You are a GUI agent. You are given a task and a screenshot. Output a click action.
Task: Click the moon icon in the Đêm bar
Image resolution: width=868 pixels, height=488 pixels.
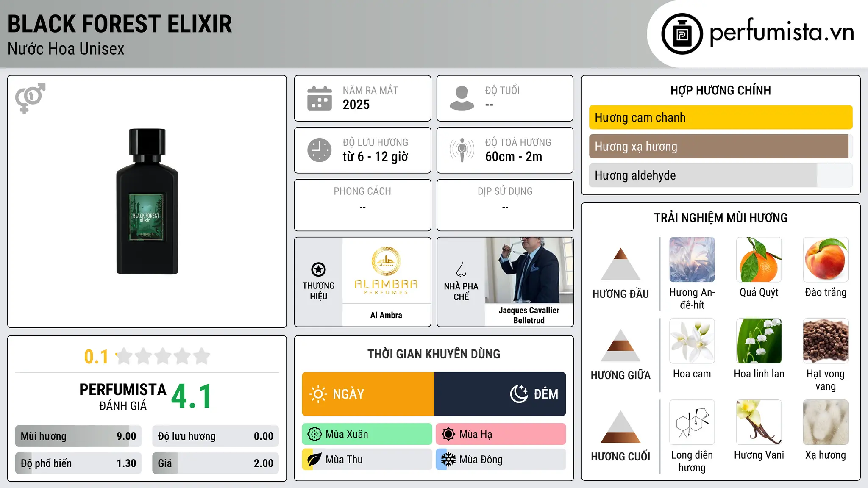[519, 394]
